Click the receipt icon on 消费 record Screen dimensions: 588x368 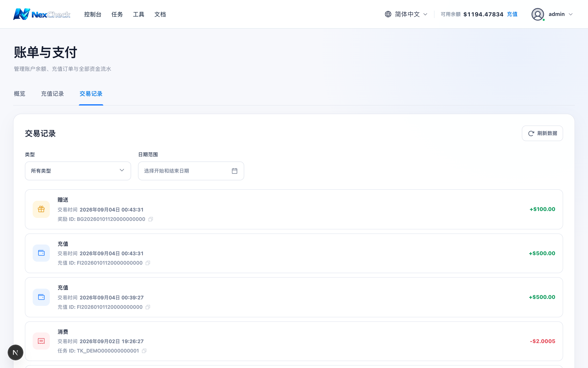(41, 341)
